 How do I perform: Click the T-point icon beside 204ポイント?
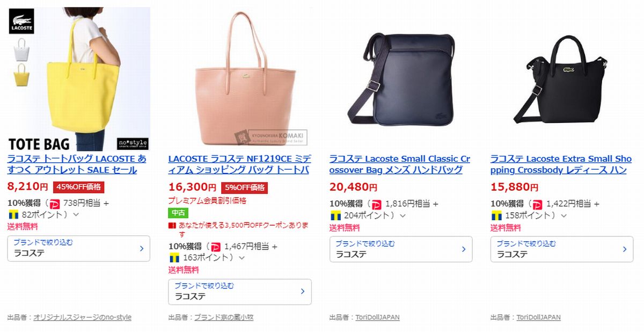pyautogui.click(x=335, y=215)
